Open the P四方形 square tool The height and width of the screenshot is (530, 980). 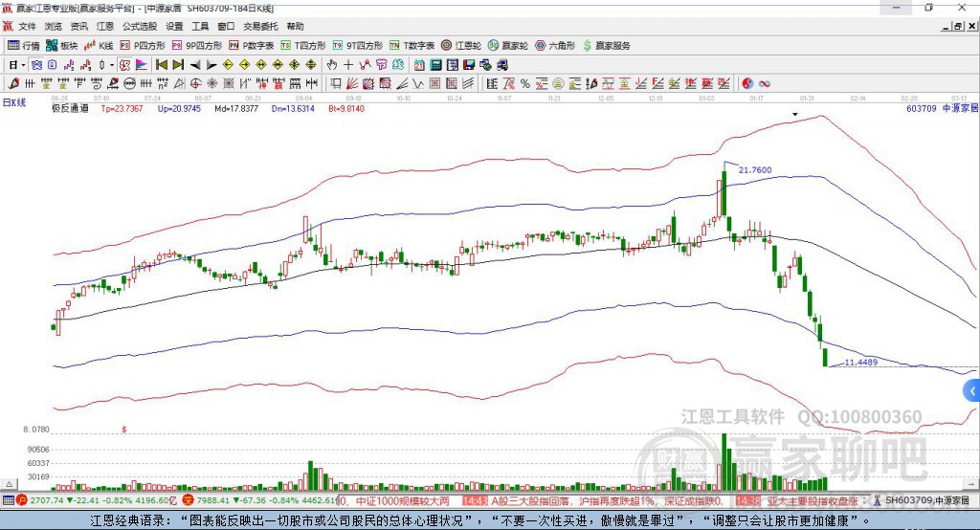pos(143,46)
